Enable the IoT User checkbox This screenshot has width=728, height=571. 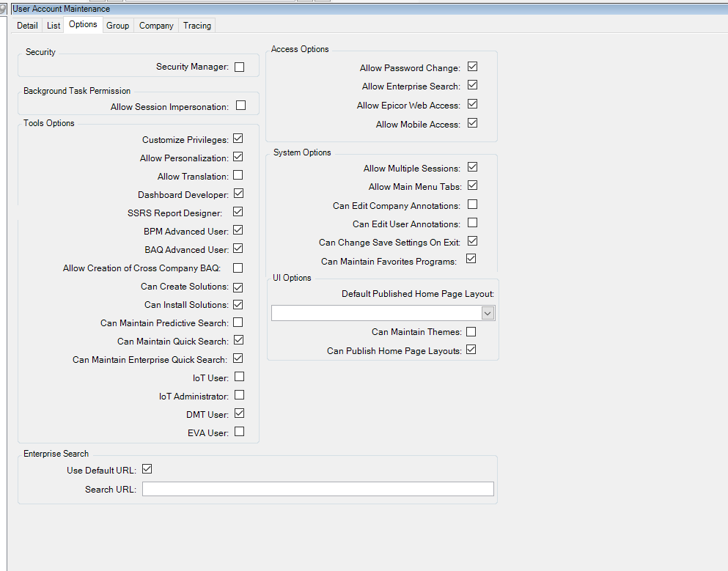click(240, 377)
